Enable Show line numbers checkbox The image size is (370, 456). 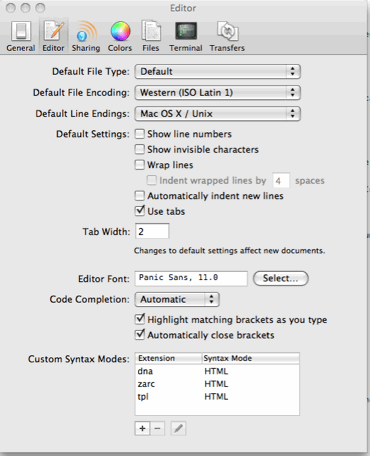click(x=140, y=134)
